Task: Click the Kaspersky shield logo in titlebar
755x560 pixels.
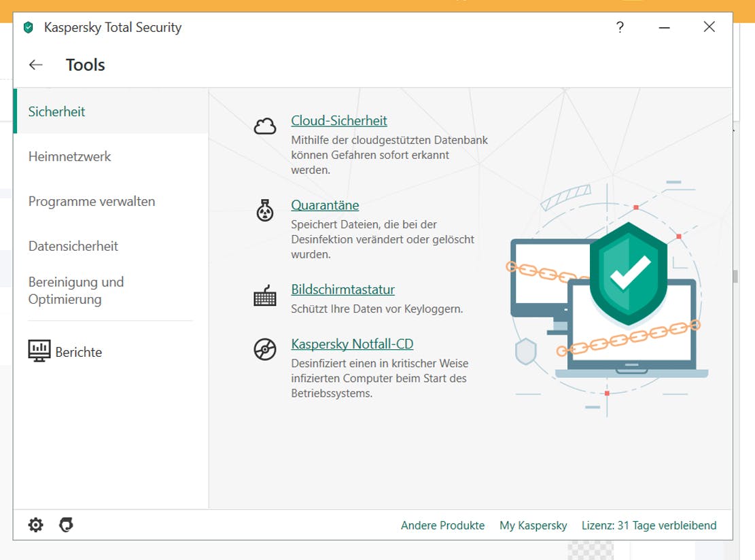Action: click(29, 27)
